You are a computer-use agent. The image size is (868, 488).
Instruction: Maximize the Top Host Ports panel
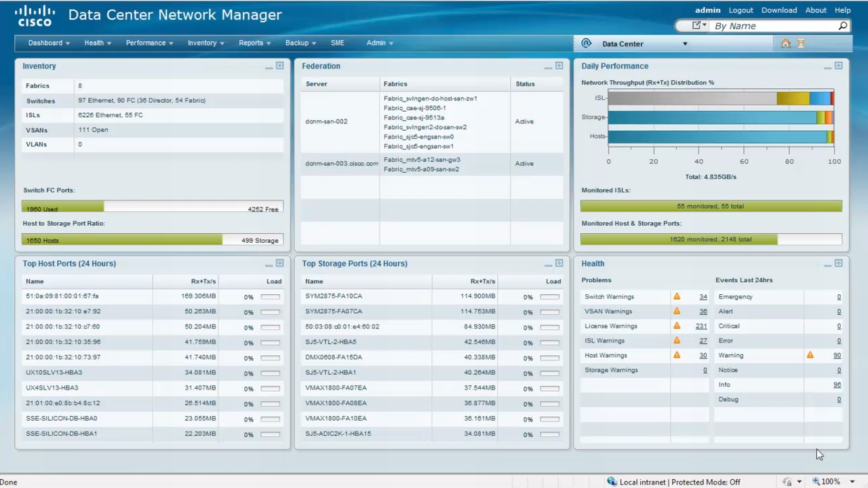pos(279,263)
